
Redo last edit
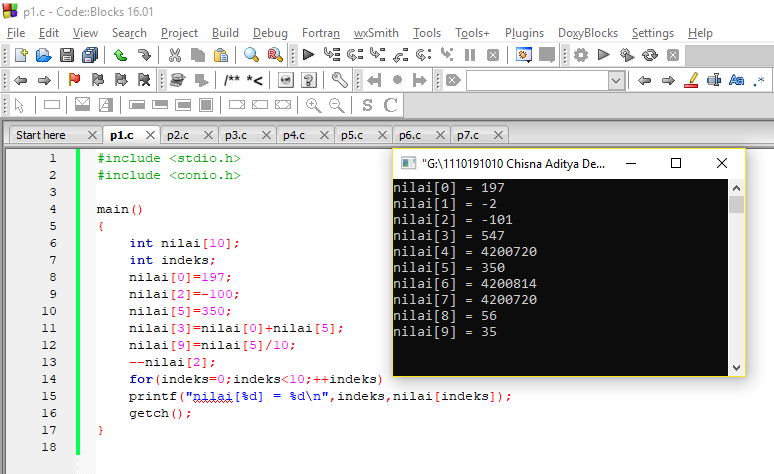[144, 55]
